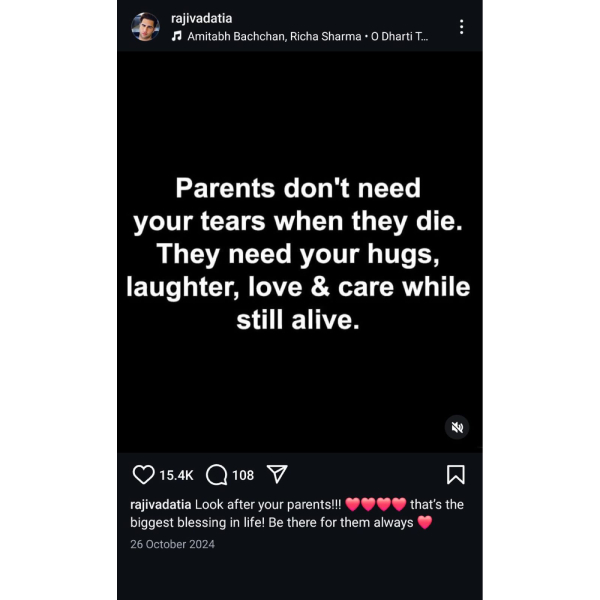Click the four red hearts in caption
The height and width of the screenshot is (600, 600).
point(376,504)
